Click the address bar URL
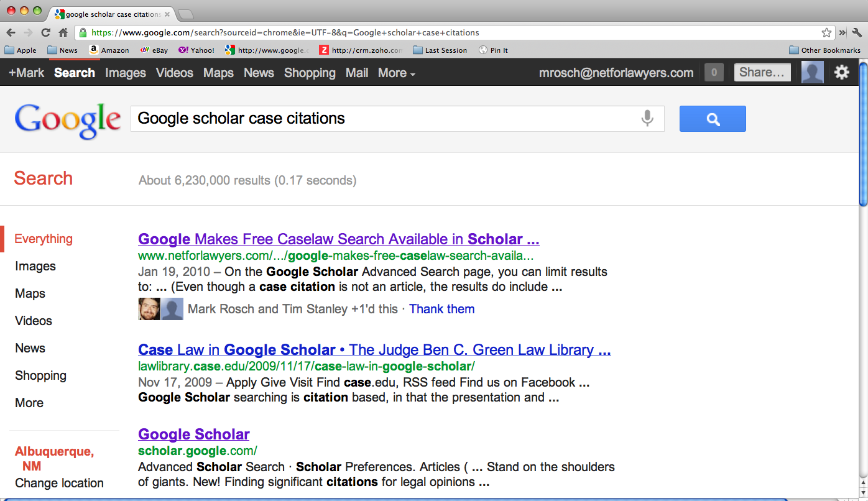 285,32
